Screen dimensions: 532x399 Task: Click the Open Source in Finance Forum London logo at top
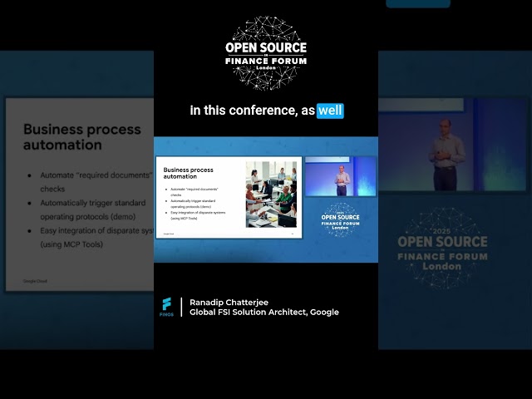[x=266, y=53]
